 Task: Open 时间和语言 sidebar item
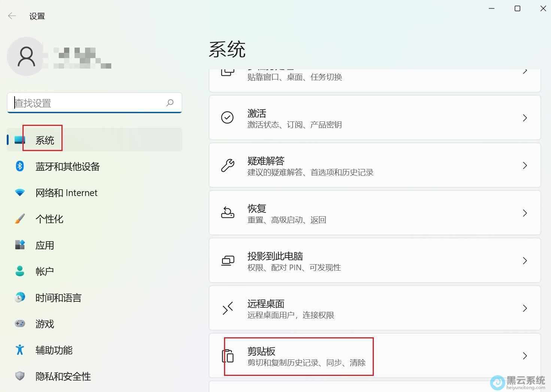[58, 298]
